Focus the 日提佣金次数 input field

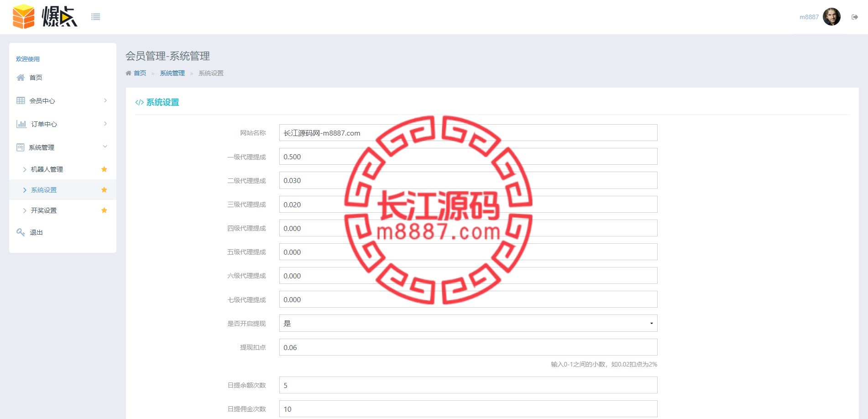click(468, 409)
